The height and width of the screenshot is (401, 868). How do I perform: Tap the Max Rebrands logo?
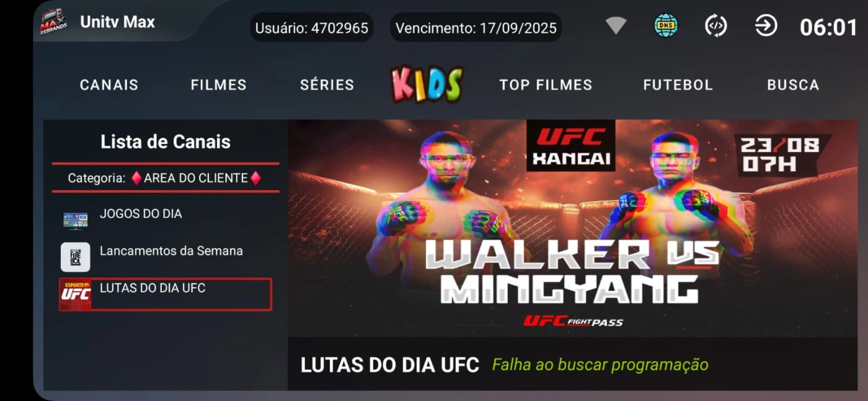click(54, 22)
